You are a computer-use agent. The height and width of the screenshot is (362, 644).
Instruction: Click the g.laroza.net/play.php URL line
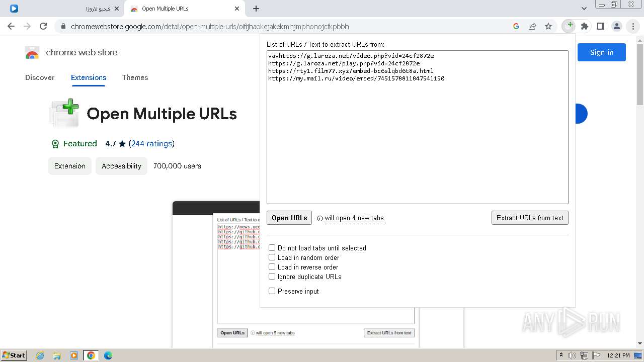pos(344,63)
